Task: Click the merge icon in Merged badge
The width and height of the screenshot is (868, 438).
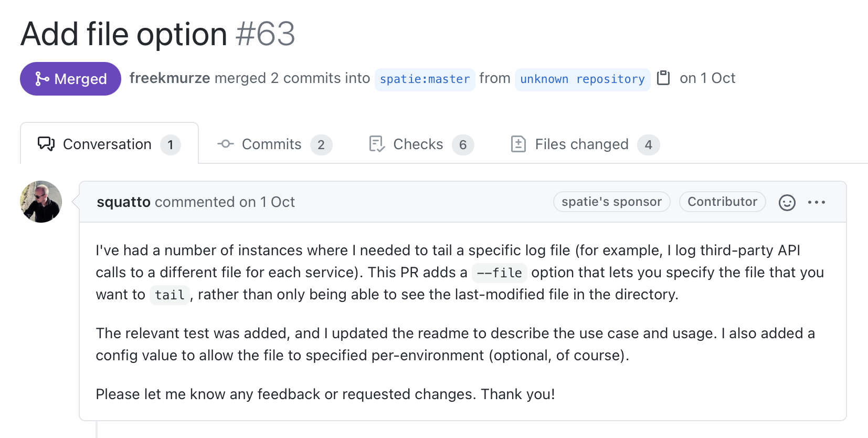Action: pos(42,79)
